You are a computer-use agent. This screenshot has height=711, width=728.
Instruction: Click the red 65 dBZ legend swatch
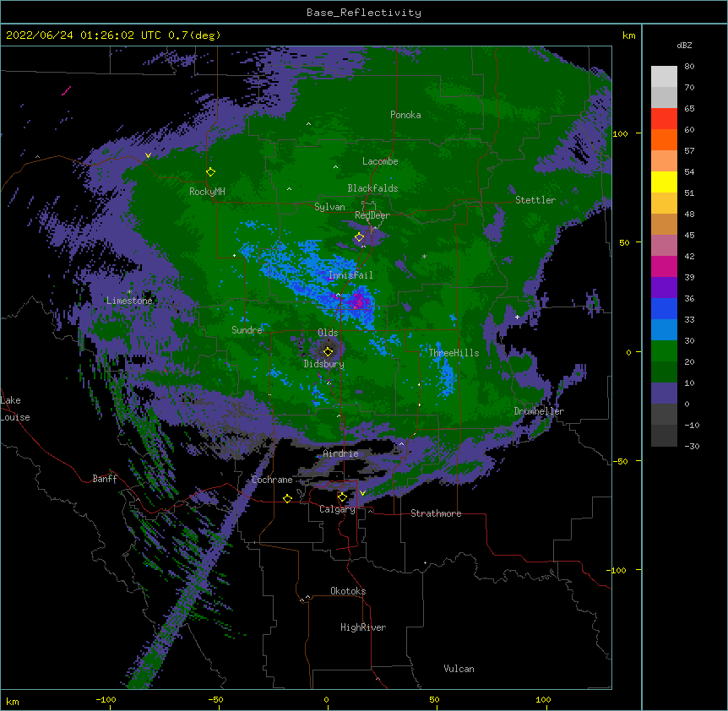pos(664,118)
